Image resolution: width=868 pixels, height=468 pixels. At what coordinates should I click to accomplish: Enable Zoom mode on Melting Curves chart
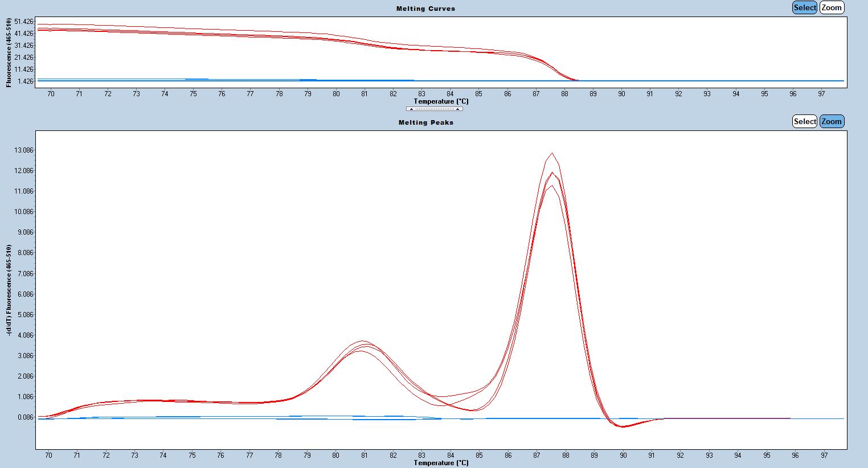point(831,7)
